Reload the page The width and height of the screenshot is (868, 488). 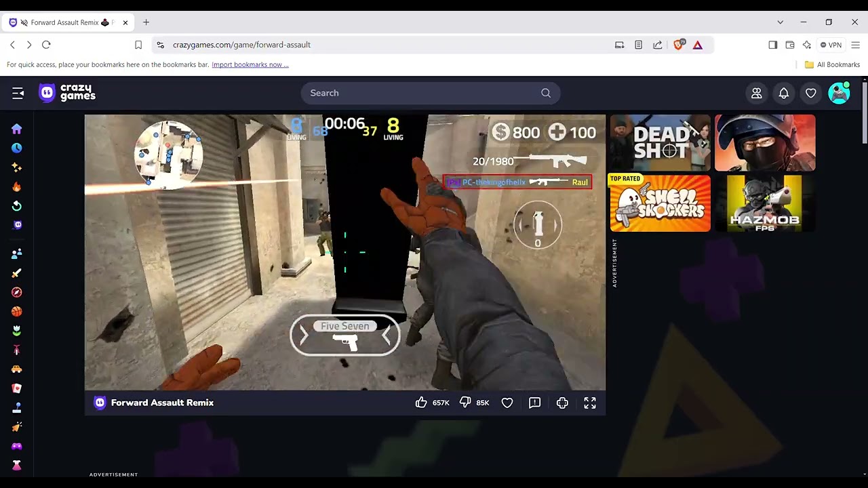click(x=46, y=45)
